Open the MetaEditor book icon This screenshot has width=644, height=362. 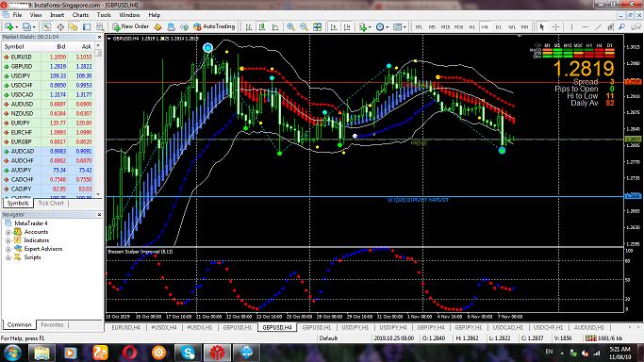(x=158, y=26)
